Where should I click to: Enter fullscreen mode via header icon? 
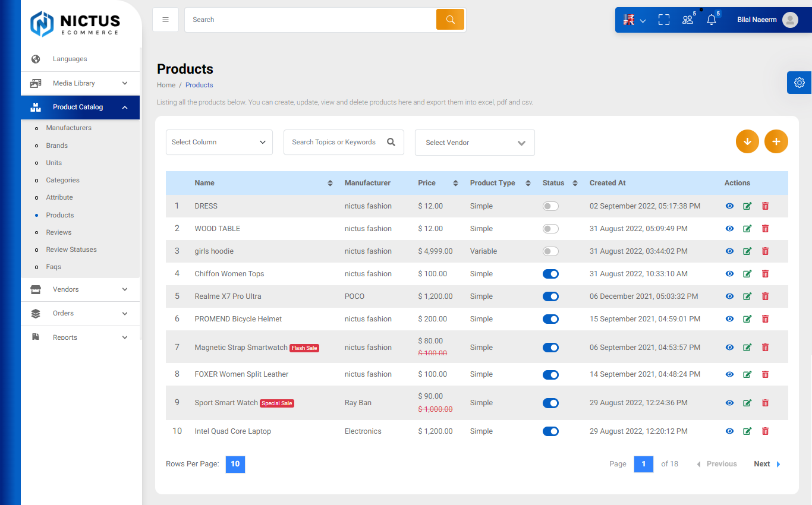click(664, 20)
